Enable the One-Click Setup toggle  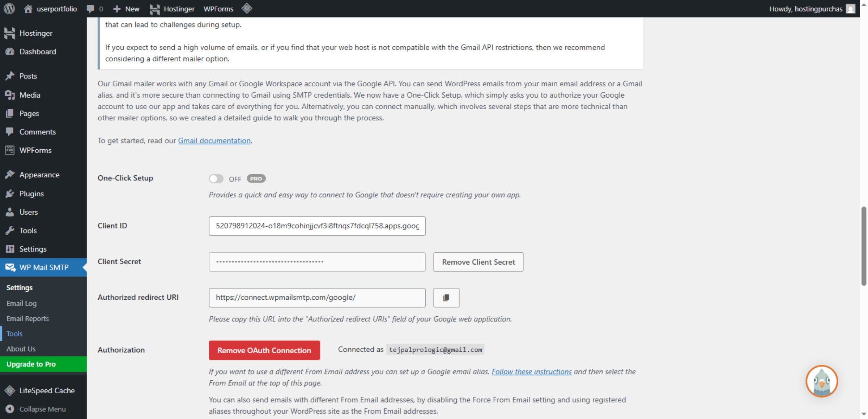point(216,178)
